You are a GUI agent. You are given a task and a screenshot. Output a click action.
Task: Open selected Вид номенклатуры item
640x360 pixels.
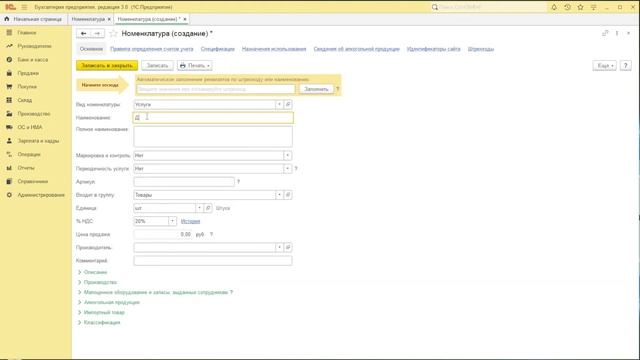pos(288,104)
